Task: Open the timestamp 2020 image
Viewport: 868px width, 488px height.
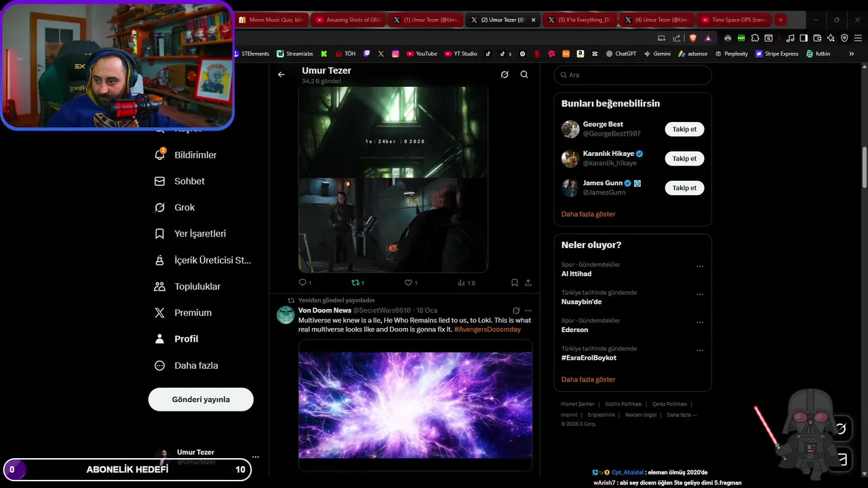Action: tap(393, 132)
